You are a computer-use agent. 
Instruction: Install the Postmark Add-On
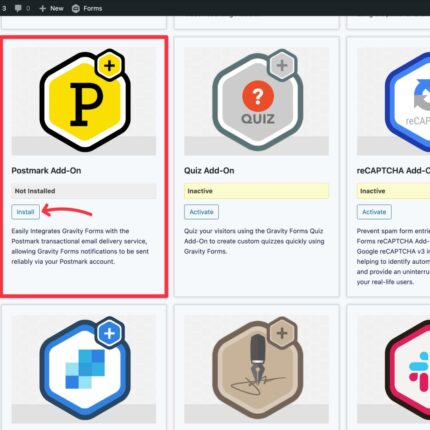tap(25, 212)
